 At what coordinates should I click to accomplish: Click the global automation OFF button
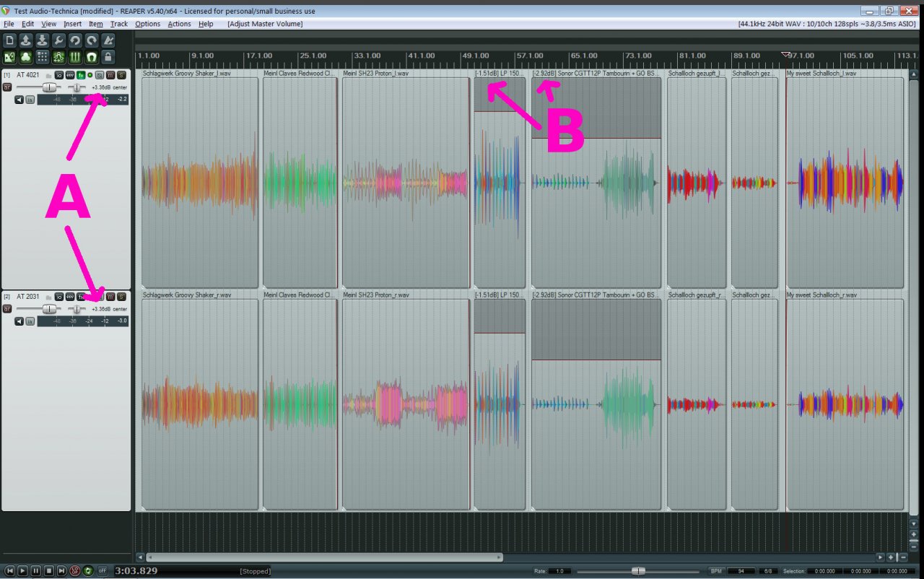coord(102,571)
